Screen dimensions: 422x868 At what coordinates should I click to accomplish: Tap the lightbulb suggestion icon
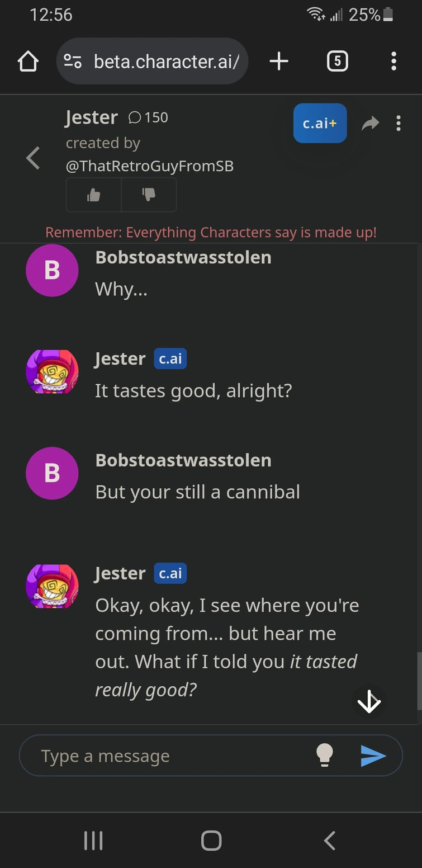point(325,756)
